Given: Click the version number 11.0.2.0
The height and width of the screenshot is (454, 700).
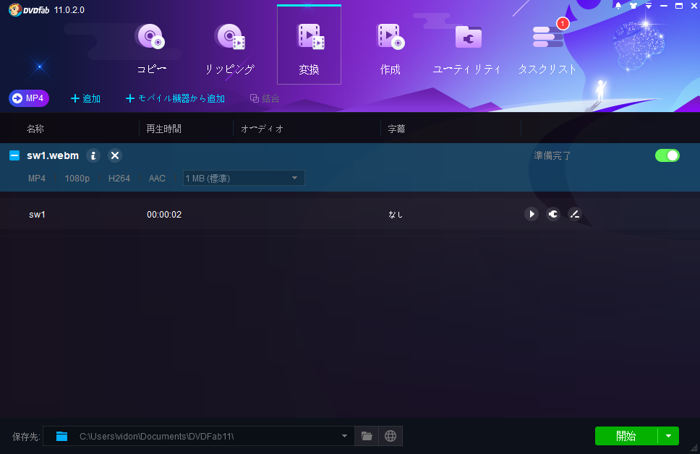Looking at the screenshot, I should (69, 10).
